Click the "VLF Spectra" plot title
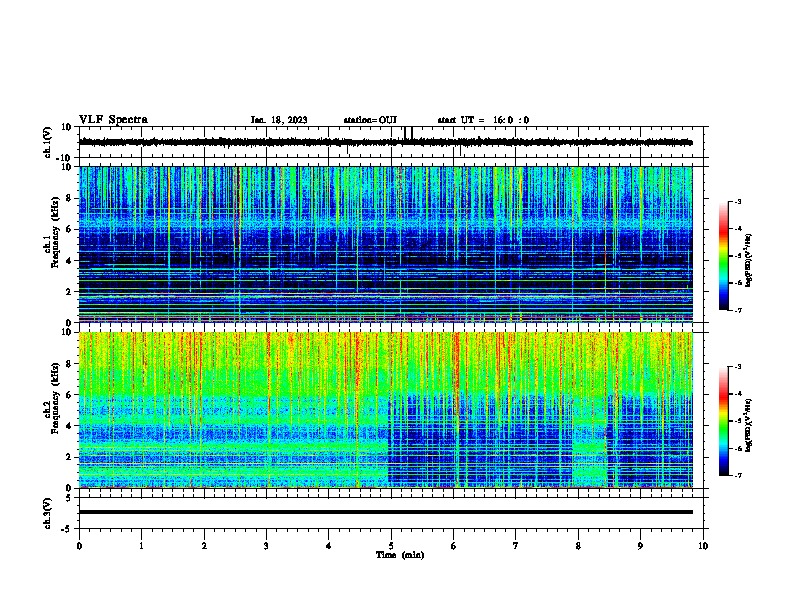The width and height of the screenshot is (792, 612). point(113,120)
